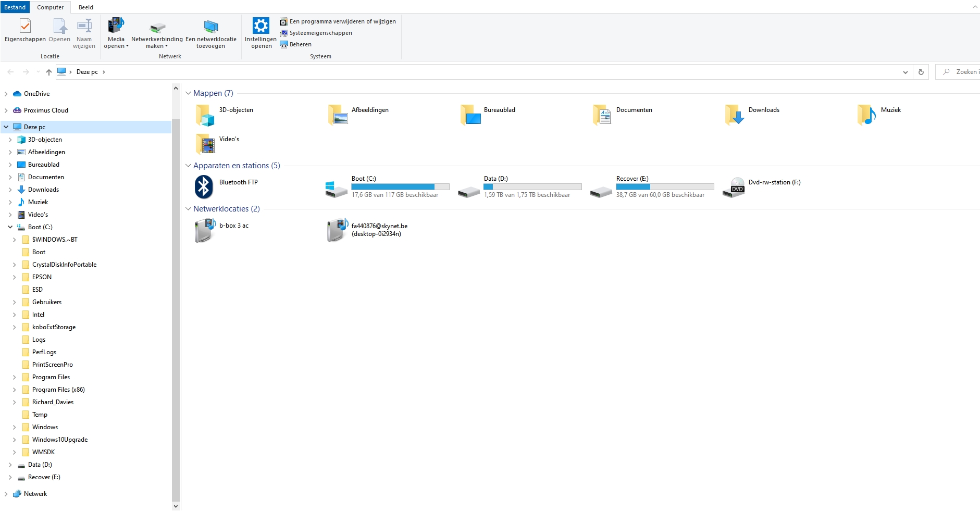Click the Systeemeigenschappen button
980x511 pixels.
click(x=320, y=33)
